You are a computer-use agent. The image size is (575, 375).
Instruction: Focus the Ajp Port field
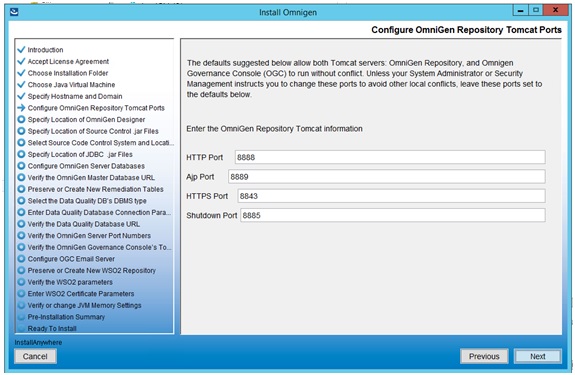(387, 177)
